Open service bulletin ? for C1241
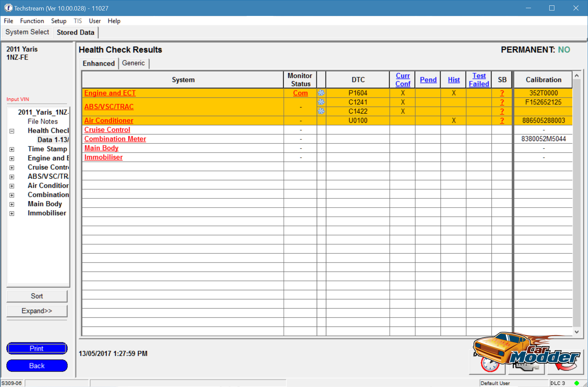 point(502,102)
